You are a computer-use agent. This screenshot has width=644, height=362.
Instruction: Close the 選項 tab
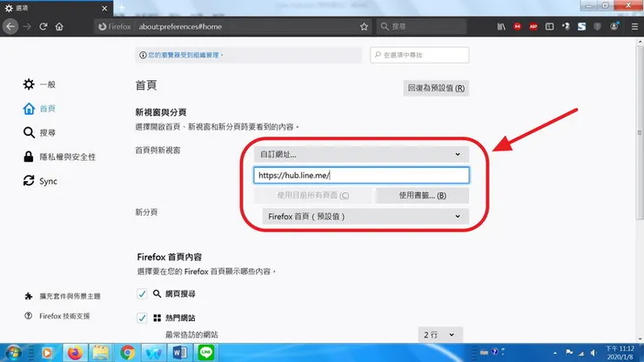[x=104, y=8]
